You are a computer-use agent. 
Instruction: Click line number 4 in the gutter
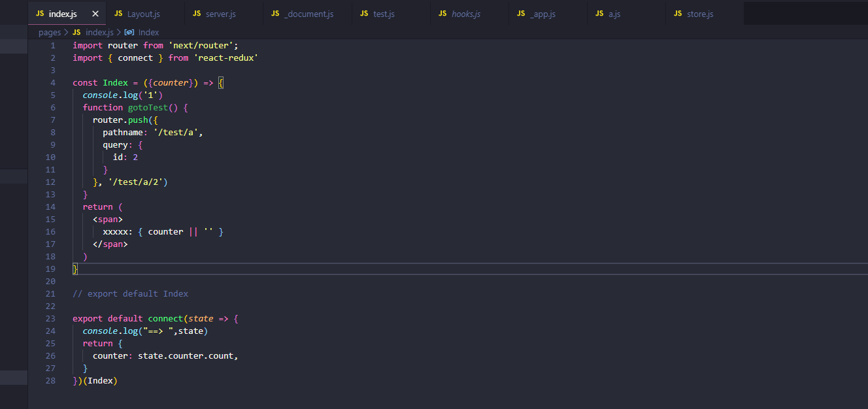coord(53,83)
